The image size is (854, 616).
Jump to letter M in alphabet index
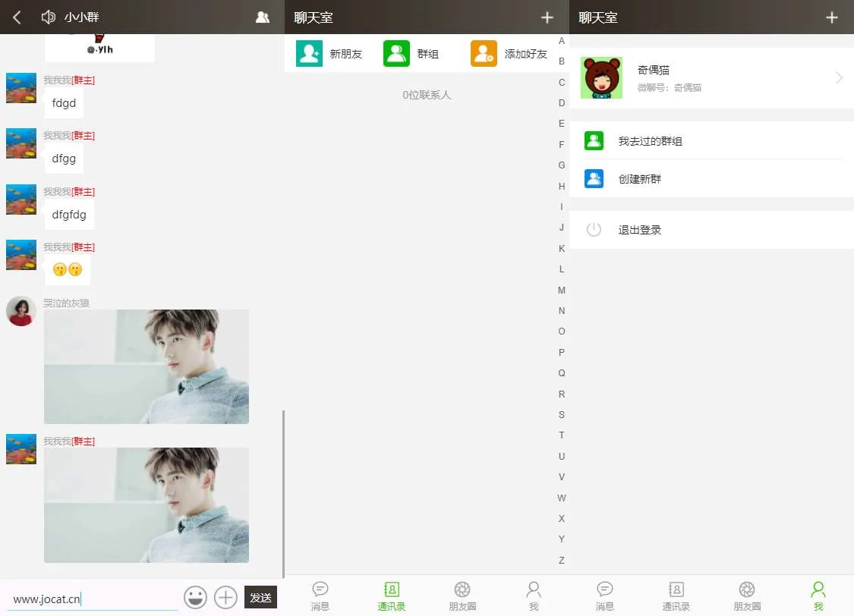(x=562, y=290)
